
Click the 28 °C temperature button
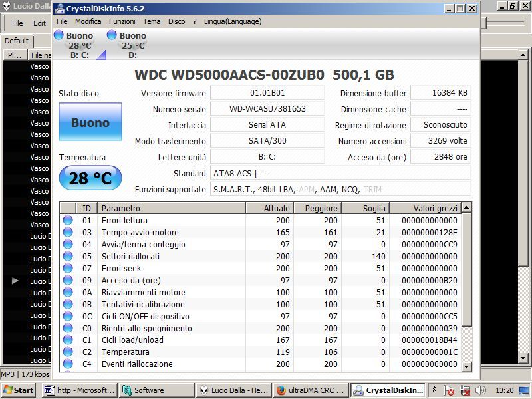[90, 178]
